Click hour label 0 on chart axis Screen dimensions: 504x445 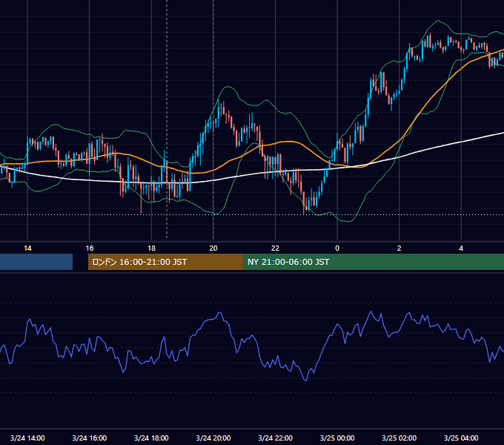pyautogui.click(x=337, y=248)
